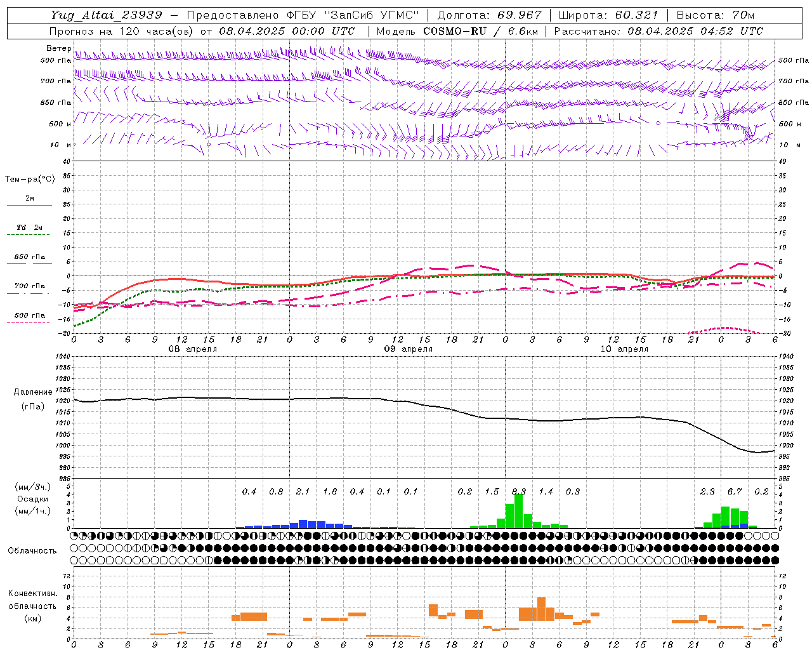Click the Высота: 70м header entry
Viewport: 812px width, 650px height.
pos(716,15)
